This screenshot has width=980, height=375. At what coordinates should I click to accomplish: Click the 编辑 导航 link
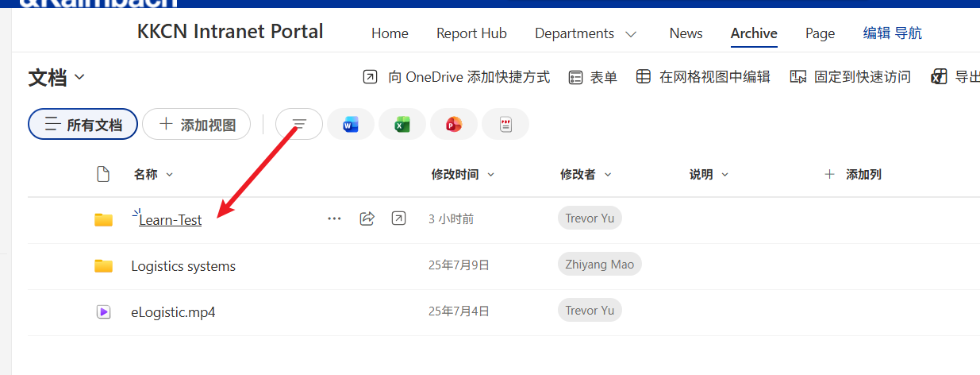tap(893, 33)
